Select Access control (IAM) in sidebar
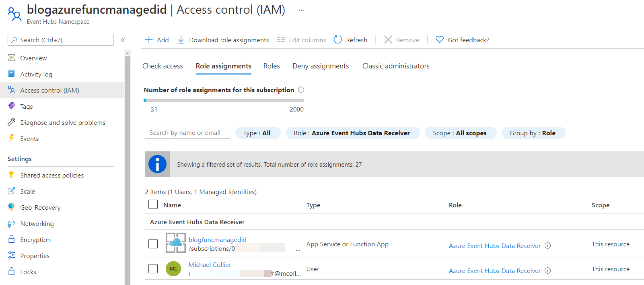644x285 pixels. click(62, 90)
